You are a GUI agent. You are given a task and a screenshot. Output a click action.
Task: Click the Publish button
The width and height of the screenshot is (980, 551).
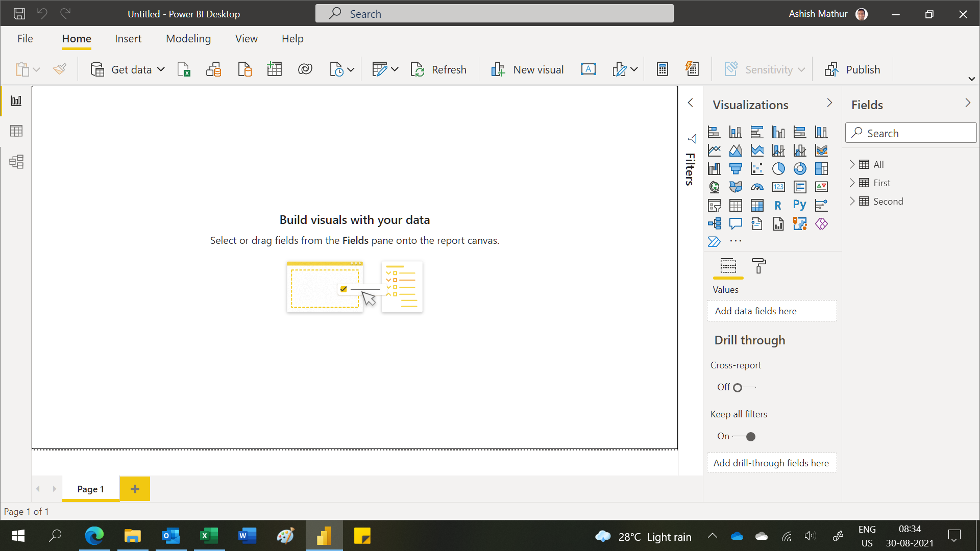(x=852, y=69)
